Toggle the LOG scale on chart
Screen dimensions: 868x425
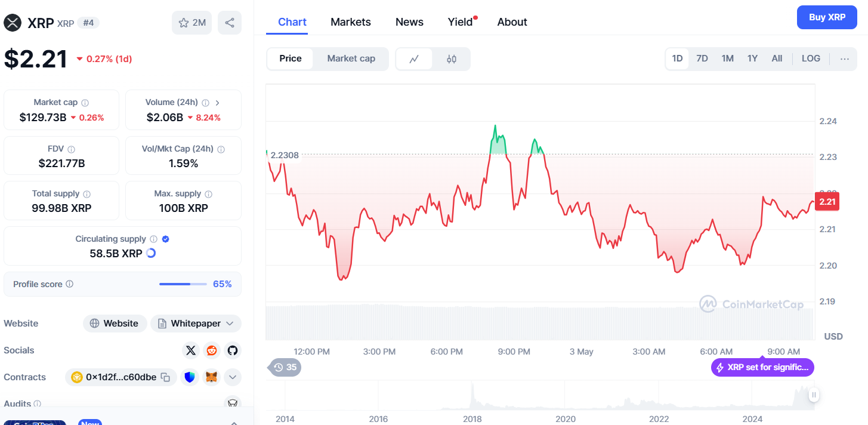[811, 58]
